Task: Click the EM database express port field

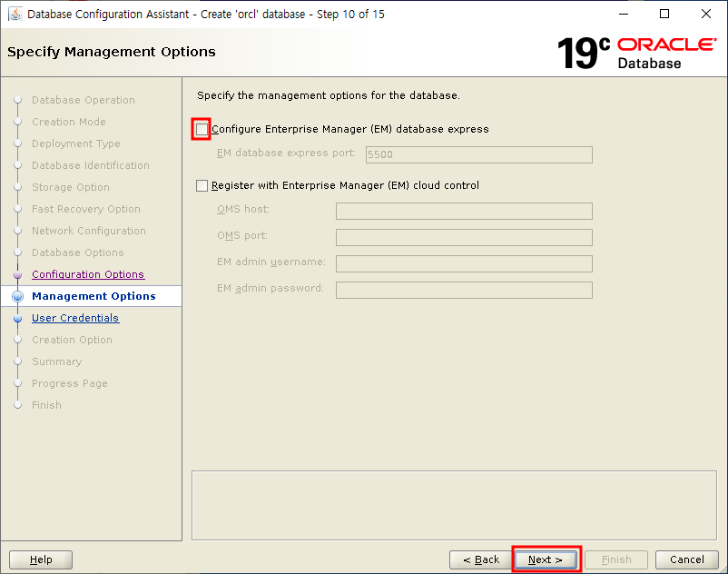Action: 478,154
